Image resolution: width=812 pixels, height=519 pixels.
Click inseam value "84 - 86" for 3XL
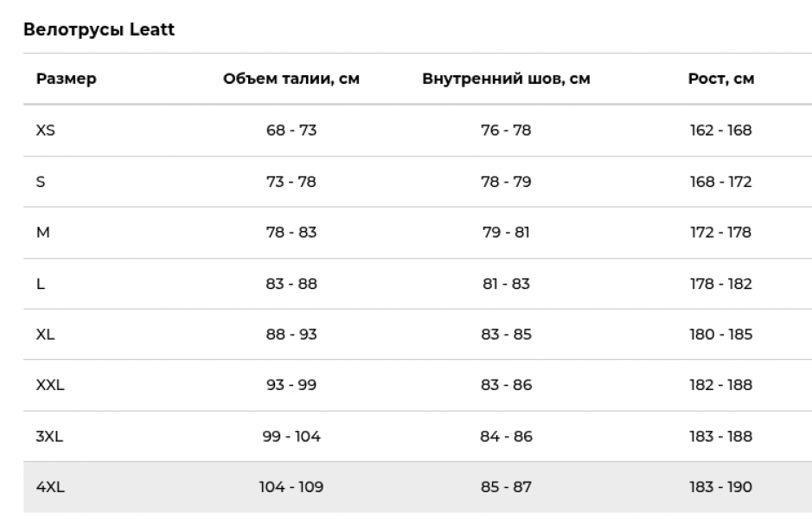point(506,436)
